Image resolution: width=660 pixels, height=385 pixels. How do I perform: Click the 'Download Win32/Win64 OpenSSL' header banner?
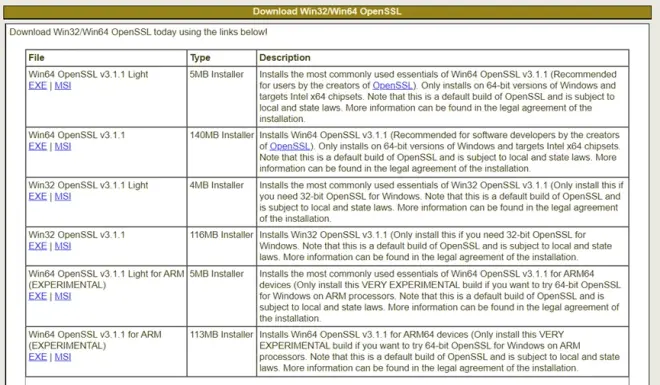pos(327,12)
